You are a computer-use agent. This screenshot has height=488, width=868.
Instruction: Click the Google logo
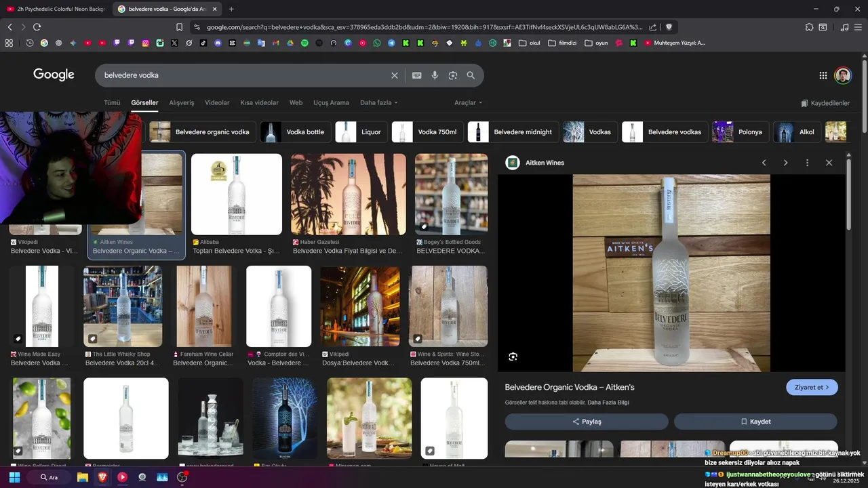[x=54, y=75]
